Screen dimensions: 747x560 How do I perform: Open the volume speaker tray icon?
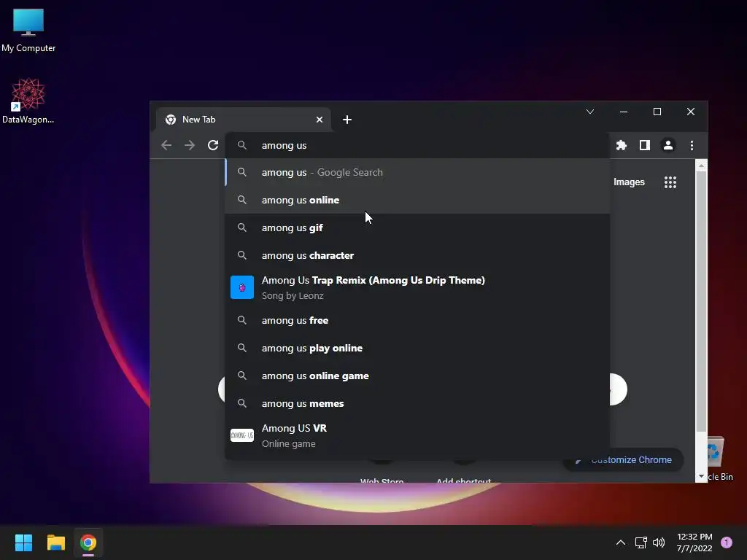tap(659, 542)
